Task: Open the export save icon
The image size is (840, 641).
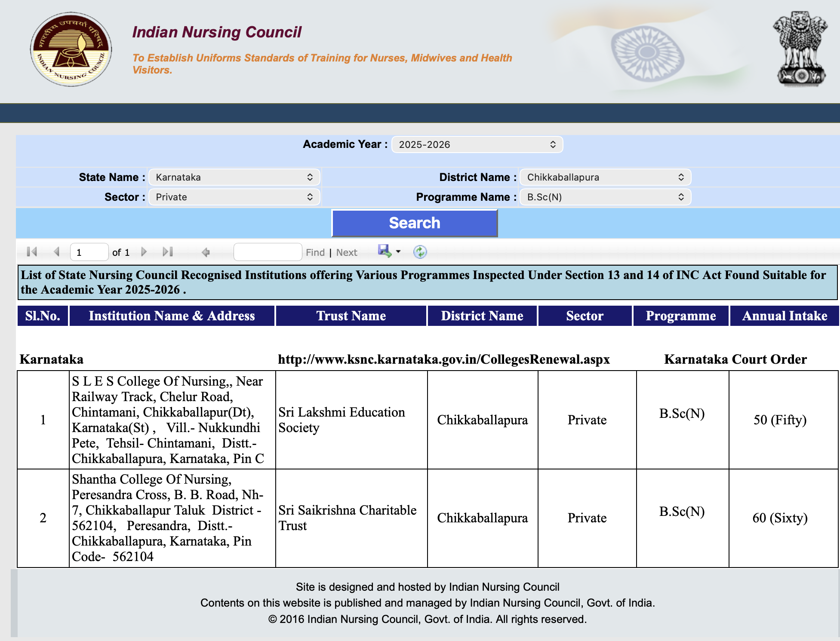Action: [385, 251]
